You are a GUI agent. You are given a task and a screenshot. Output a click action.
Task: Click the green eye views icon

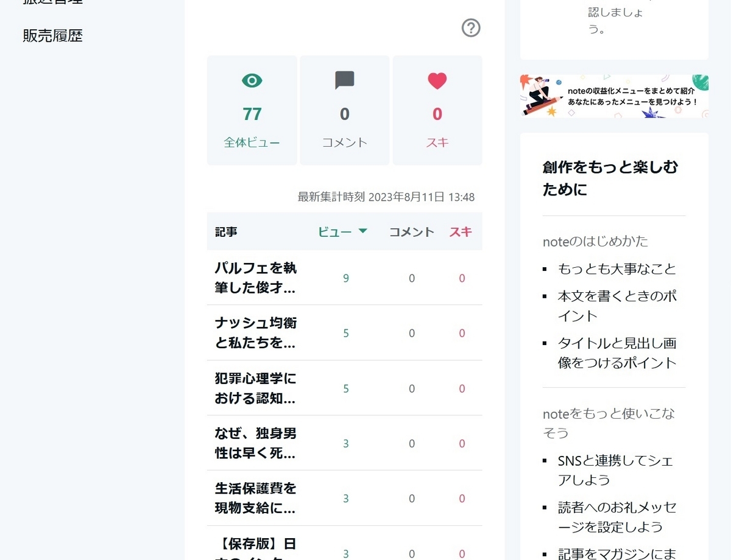point(252,80)
